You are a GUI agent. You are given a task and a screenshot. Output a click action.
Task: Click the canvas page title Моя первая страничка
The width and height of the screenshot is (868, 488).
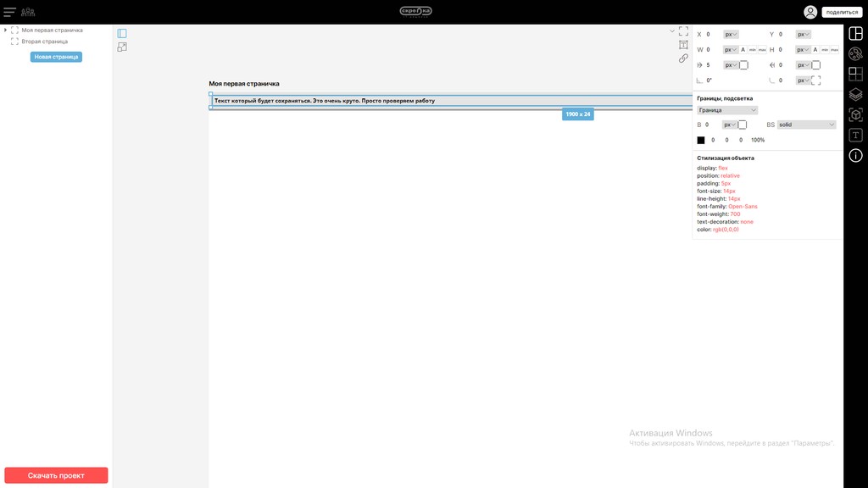(x=244, y=84)
